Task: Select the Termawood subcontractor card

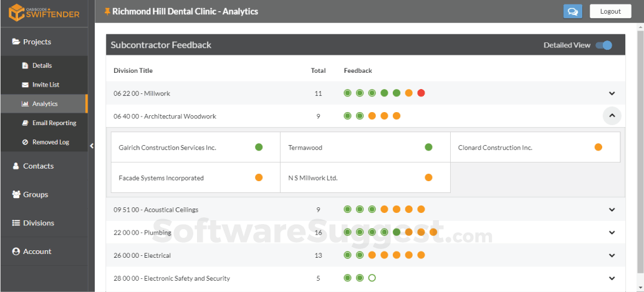Action: click(x=365, y=147)
